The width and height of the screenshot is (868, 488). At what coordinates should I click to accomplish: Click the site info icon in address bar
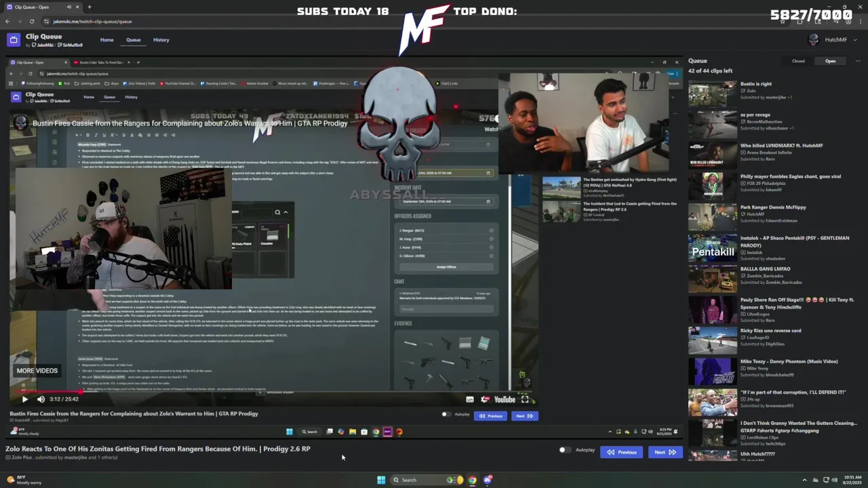click(46, 21)
